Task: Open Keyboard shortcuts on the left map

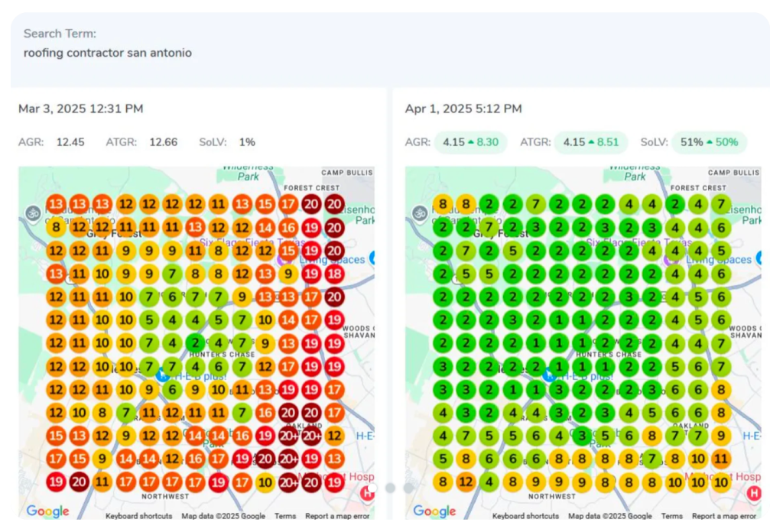Action: click(x=140, y=516)
